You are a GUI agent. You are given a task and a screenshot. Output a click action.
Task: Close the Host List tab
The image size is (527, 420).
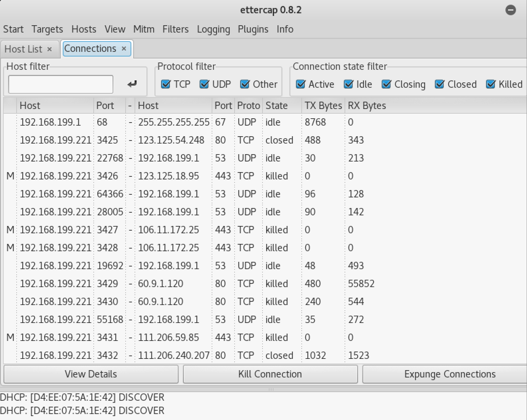50,49
